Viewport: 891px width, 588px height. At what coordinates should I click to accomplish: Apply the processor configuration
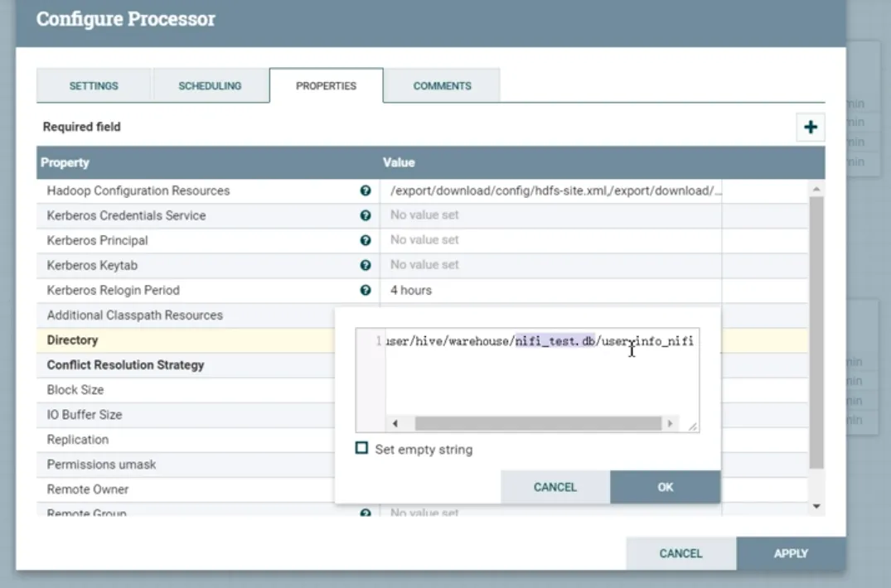791,553
